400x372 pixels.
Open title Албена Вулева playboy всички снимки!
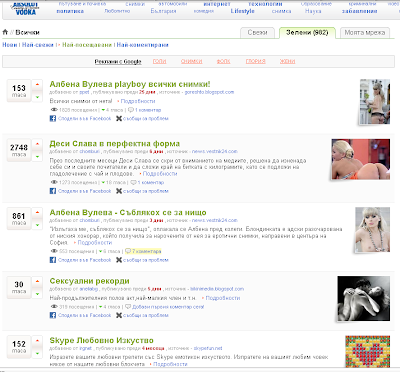[130, 84]
